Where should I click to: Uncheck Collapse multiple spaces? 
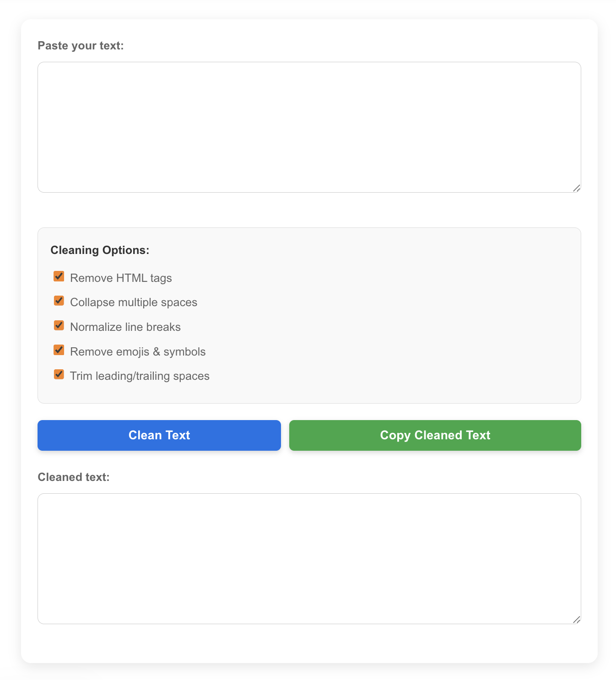tap(59, 301)
